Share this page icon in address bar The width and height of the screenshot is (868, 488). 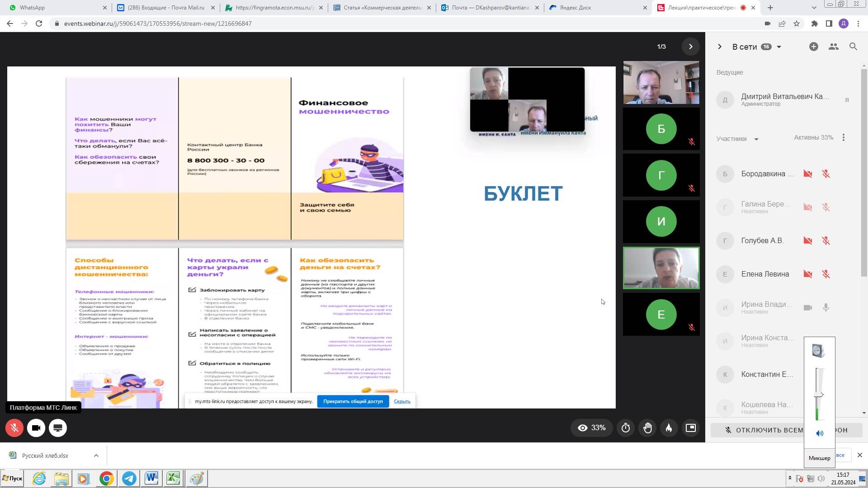pos(782,23)
